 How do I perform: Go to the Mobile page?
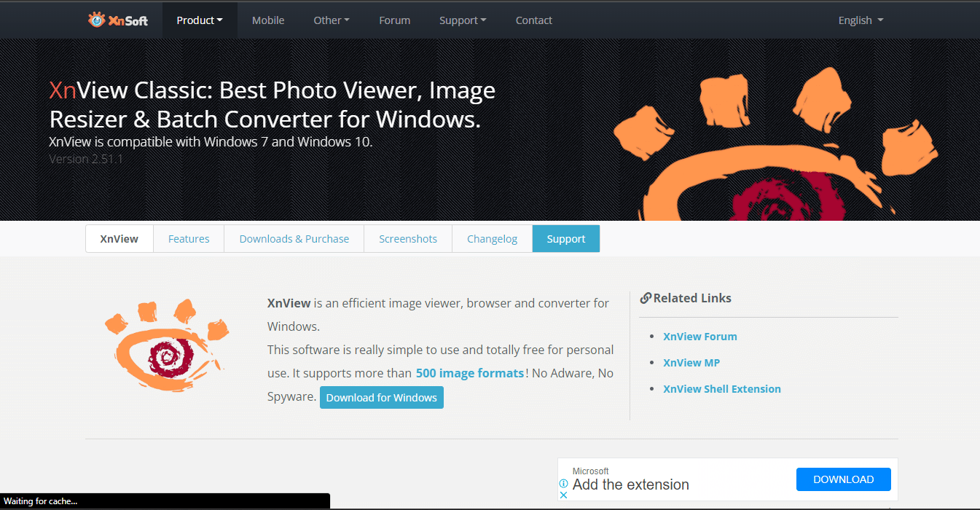268,20
